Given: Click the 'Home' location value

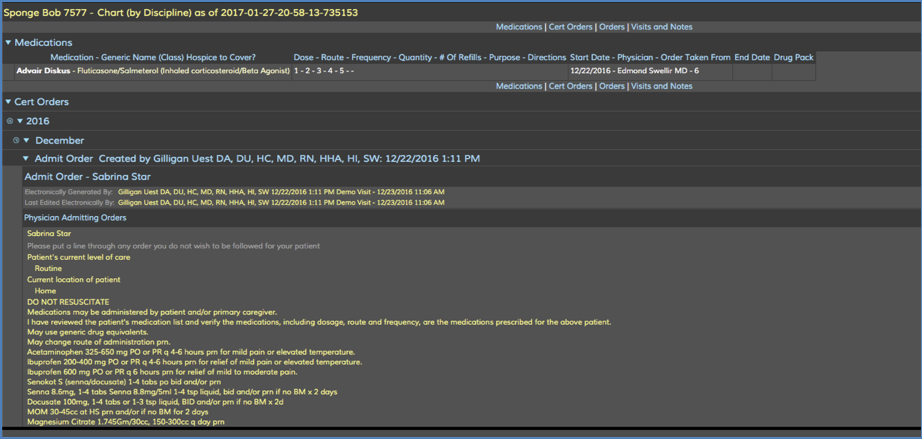Looking at the screenshot, I should coord(45,291).
